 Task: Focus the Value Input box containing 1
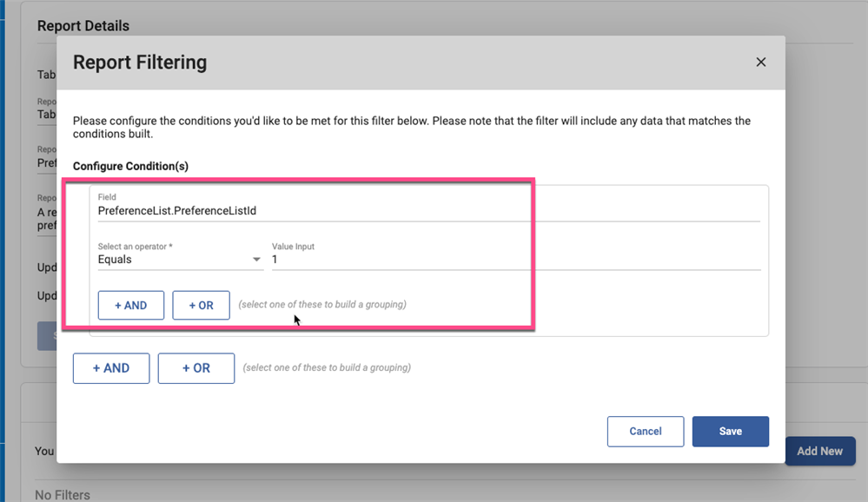pyautogui.click(x=515, y=259)
